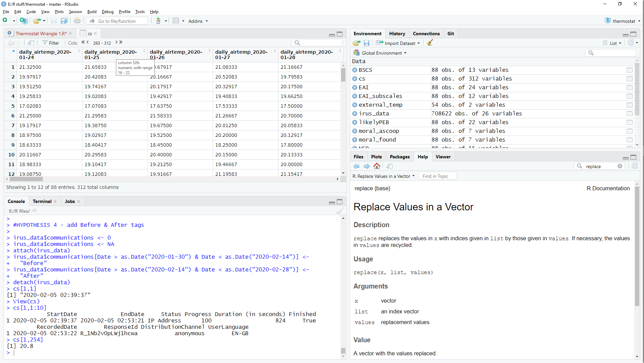Open the Session menu
Screen dimensions: 644x363
[75, 12]
